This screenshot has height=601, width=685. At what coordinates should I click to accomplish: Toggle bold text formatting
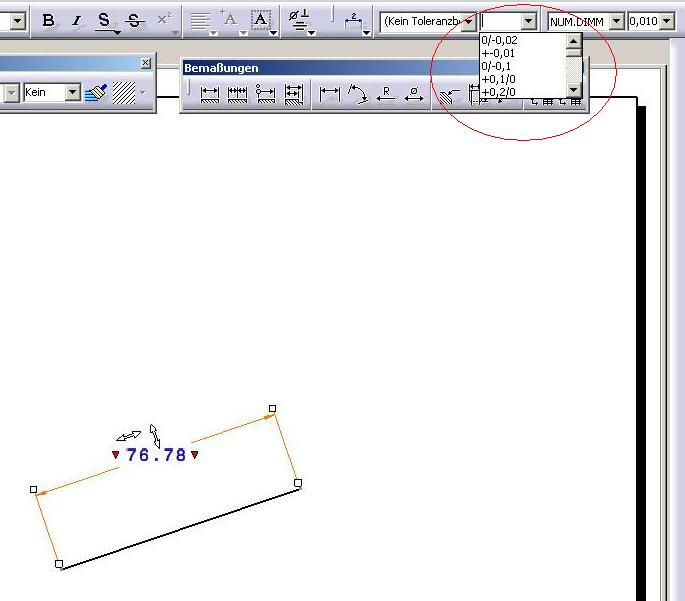pos(48,21)
